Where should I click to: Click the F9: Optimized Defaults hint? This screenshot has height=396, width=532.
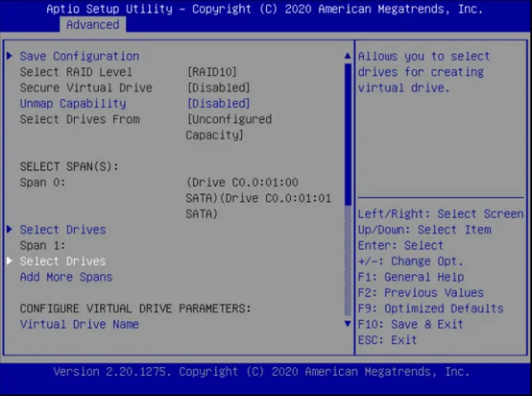[431, 309]
